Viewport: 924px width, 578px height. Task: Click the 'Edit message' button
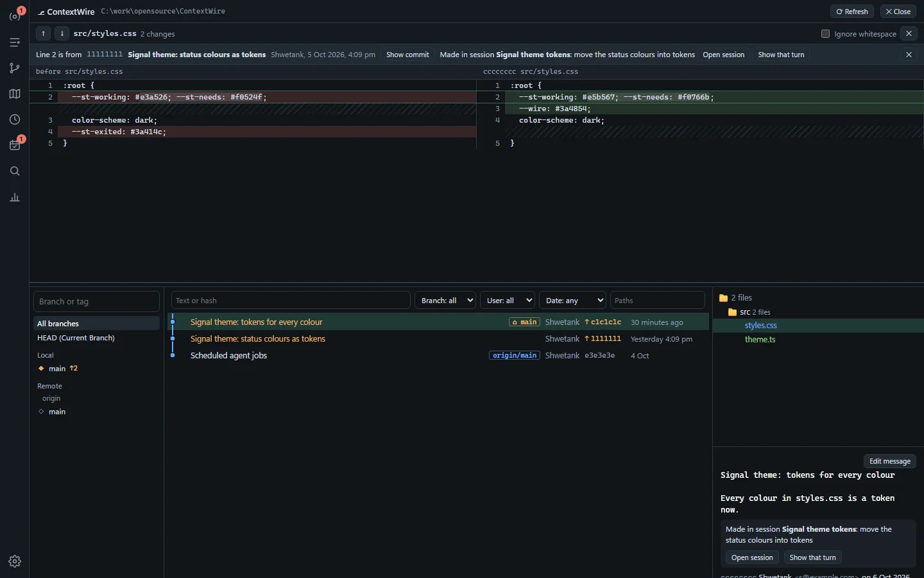coord(890,461)
